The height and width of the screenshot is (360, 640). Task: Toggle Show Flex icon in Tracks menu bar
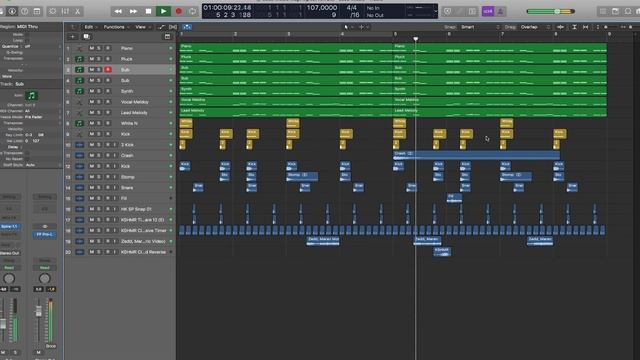click(173, 27)
